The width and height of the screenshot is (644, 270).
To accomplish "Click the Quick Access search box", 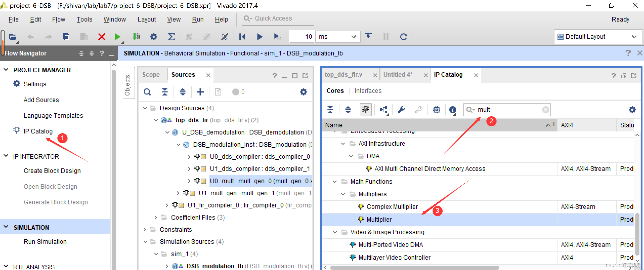I will coord(278,18).
